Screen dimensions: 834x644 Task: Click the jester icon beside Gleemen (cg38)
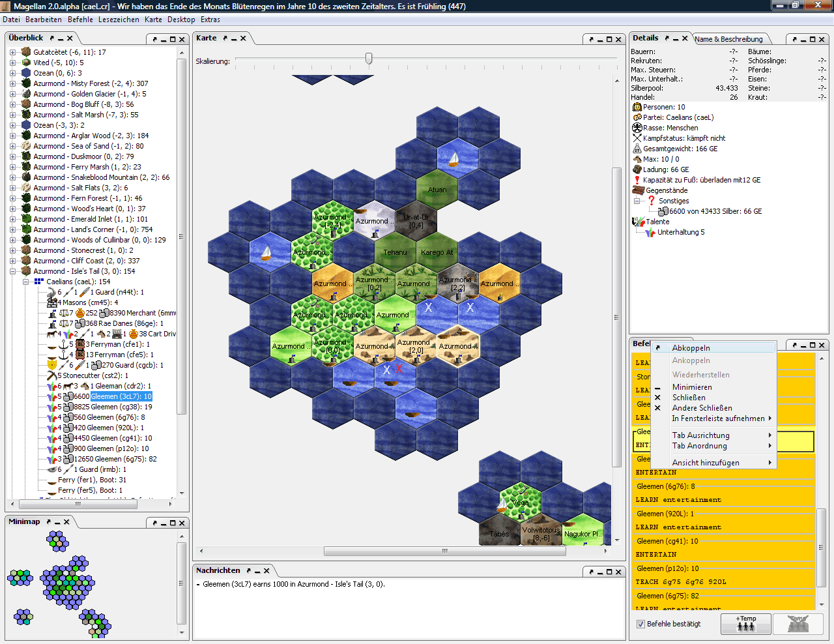pos(51,407)
